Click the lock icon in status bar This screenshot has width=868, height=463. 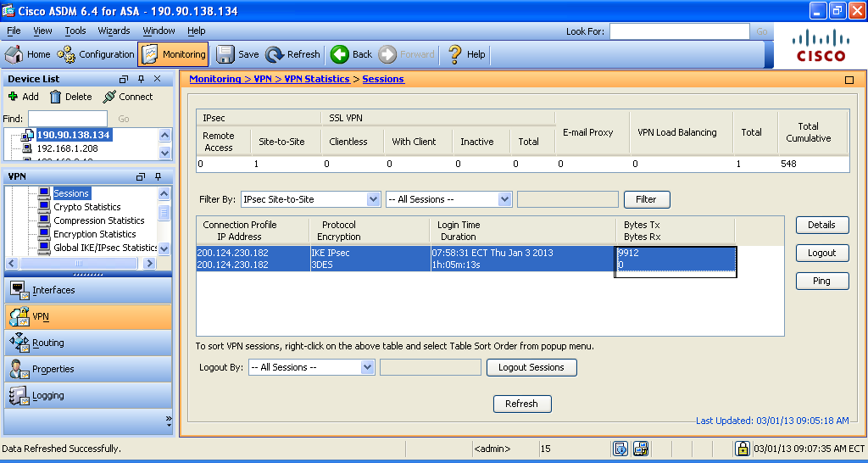pos(742,448)
